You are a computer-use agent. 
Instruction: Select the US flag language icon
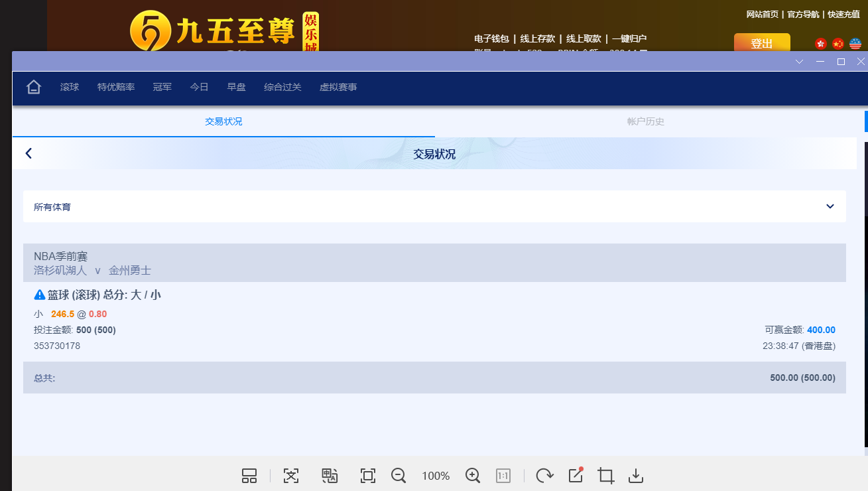[x=855, y=44]
